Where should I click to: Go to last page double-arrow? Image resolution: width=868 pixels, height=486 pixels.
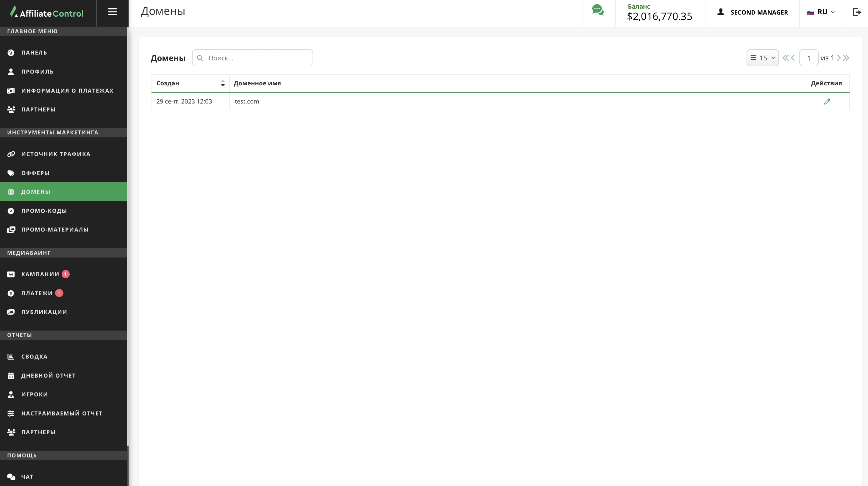[x=846, y=58]
